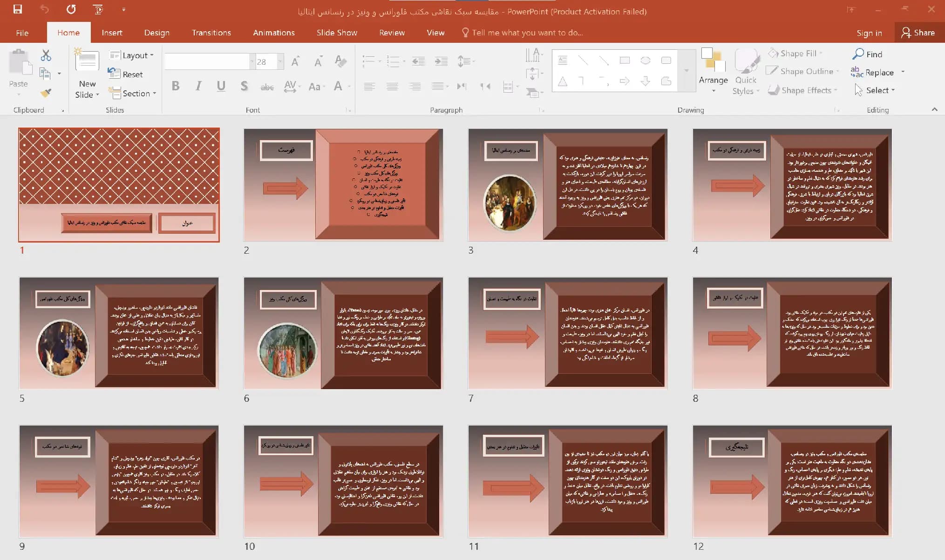Click the Share button
The image size is (945, 560).
[918, 33]
